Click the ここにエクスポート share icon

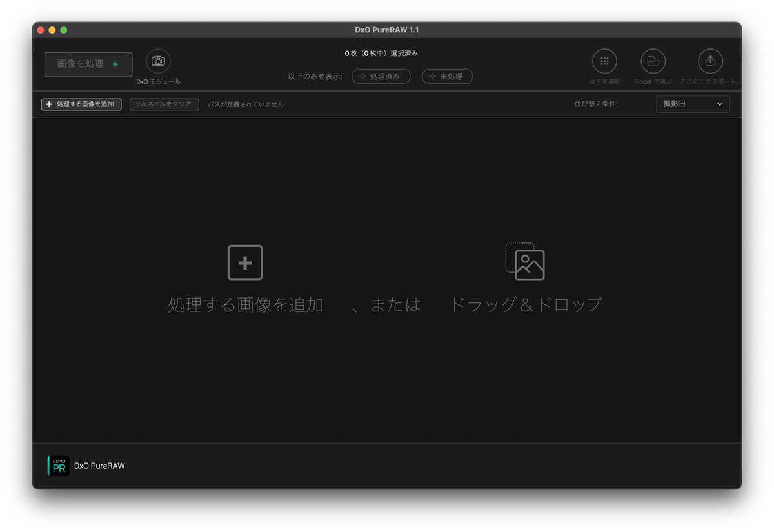[x=710, y=61]
